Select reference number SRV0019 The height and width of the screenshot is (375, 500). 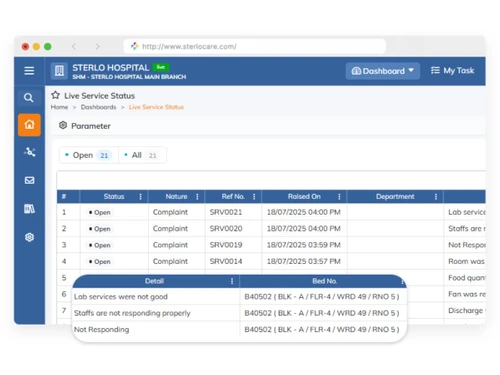click(x=226, y=245)
